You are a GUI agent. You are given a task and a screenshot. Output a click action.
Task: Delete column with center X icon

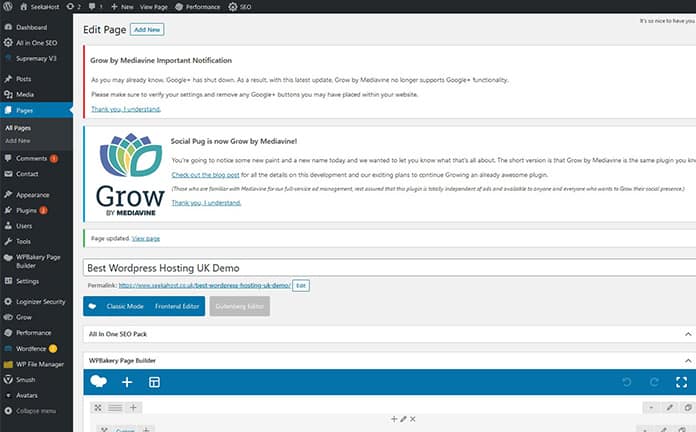[413, 419]
